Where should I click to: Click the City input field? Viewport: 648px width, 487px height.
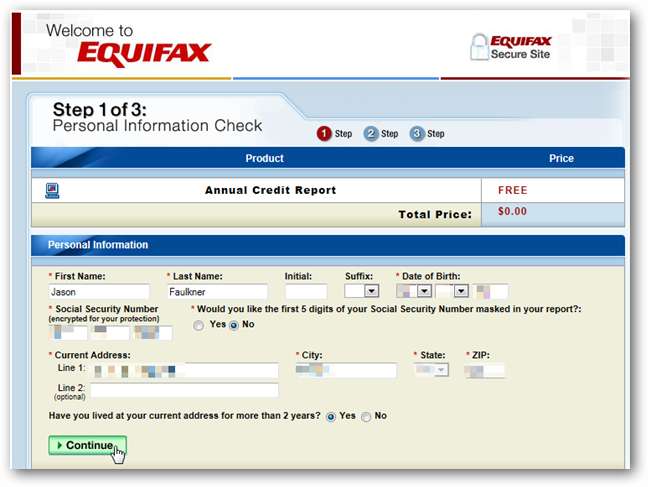(x=346, y=370)
